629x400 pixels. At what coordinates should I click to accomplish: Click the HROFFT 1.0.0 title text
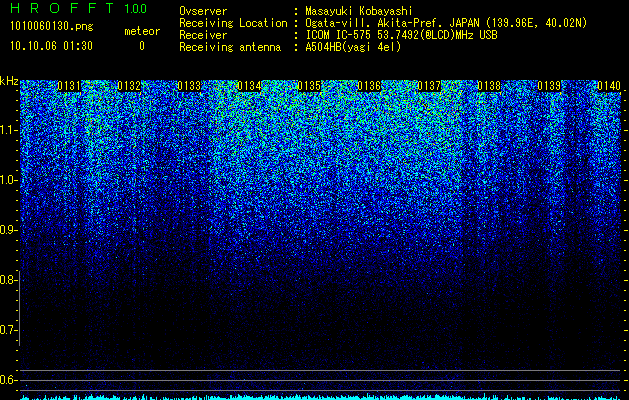click(78, 8)
